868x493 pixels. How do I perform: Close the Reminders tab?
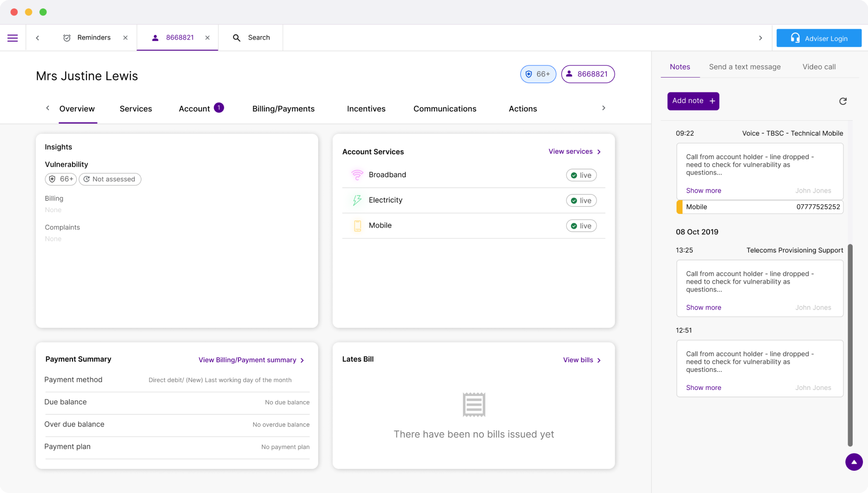125,38
